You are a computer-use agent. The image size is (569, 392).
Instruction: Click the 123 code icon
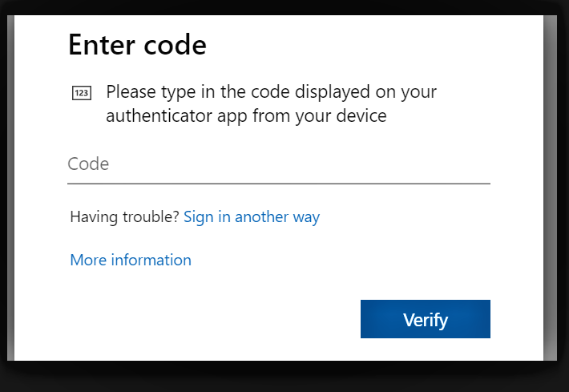[x=82, y=93]
